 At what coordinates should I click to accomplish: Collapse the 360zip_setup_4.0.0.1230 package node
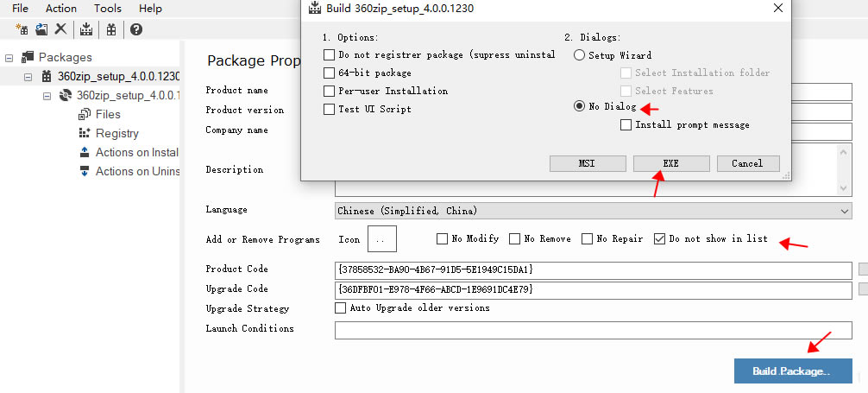28,77
